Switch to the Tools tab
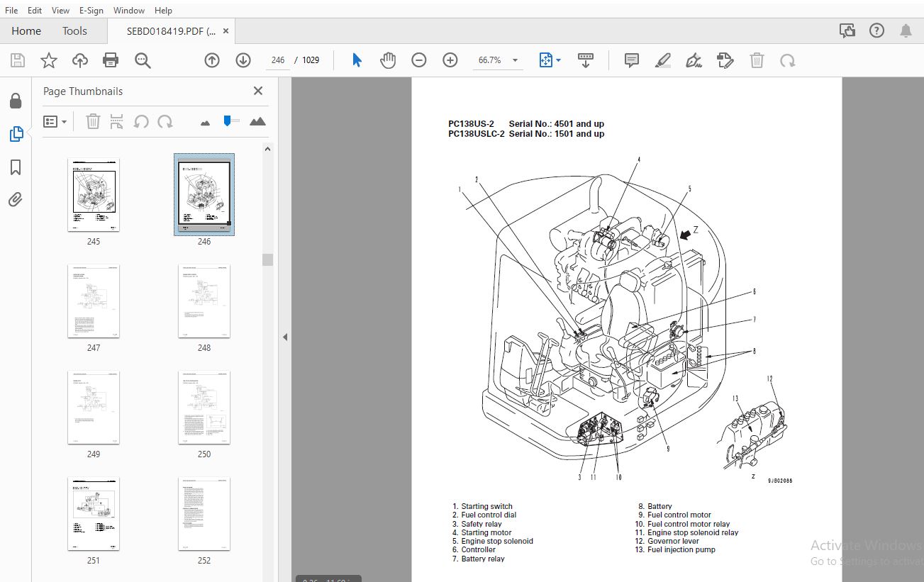The height and width of the screenshot is (582, 924). click(74, 31)
